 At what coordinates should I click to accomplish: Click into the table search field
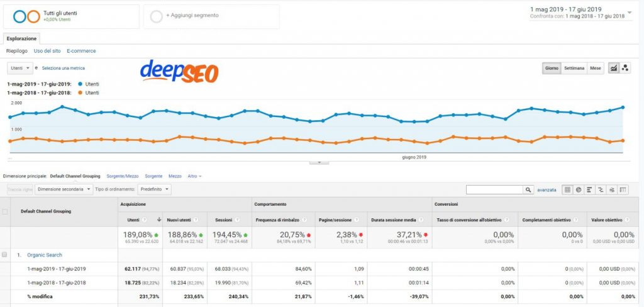pyautogui.click(x=494, y=189)
